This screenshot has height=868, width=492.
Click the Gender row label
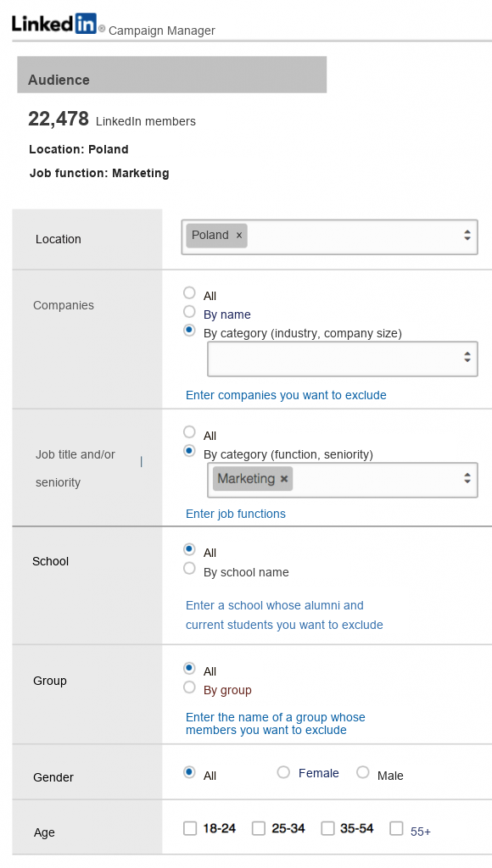pos(53,777)
